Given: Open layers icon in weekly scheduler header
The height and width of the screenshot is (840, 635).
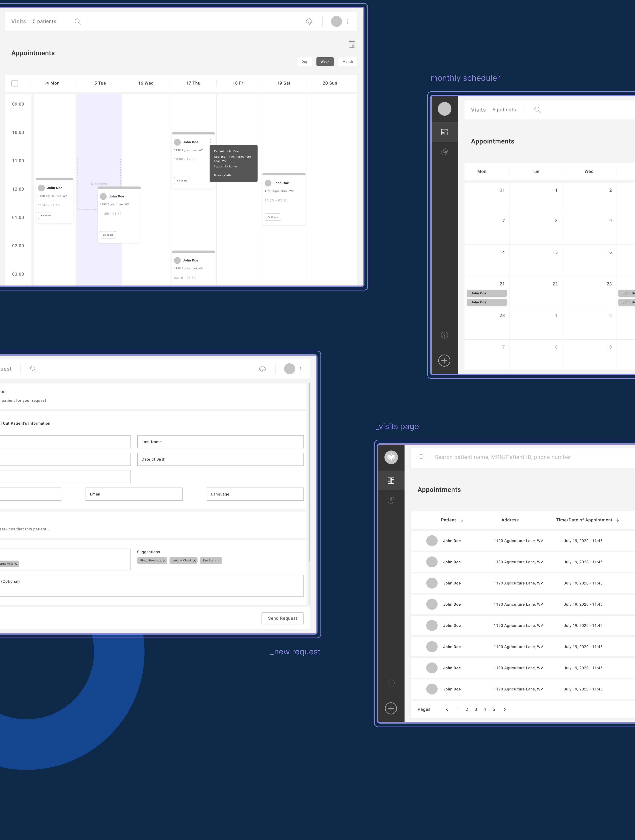Looking at the screenshot, I should coord(309,22).
